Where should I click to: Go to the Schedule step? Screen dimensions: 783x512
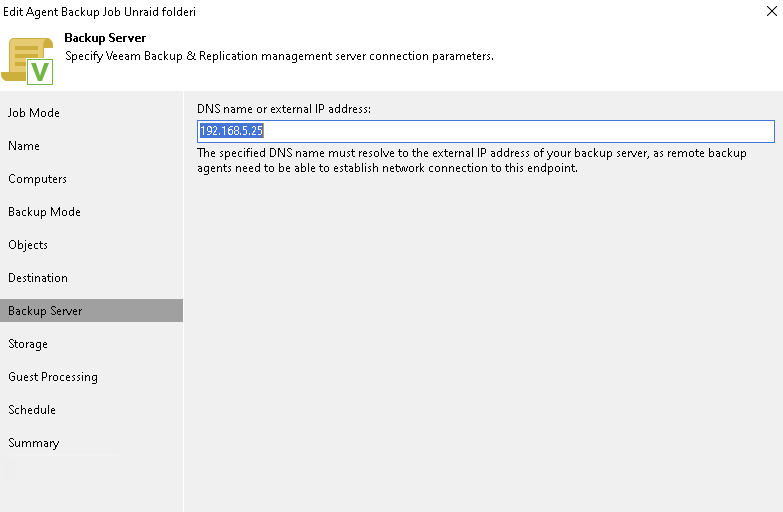tap(31, 410)
